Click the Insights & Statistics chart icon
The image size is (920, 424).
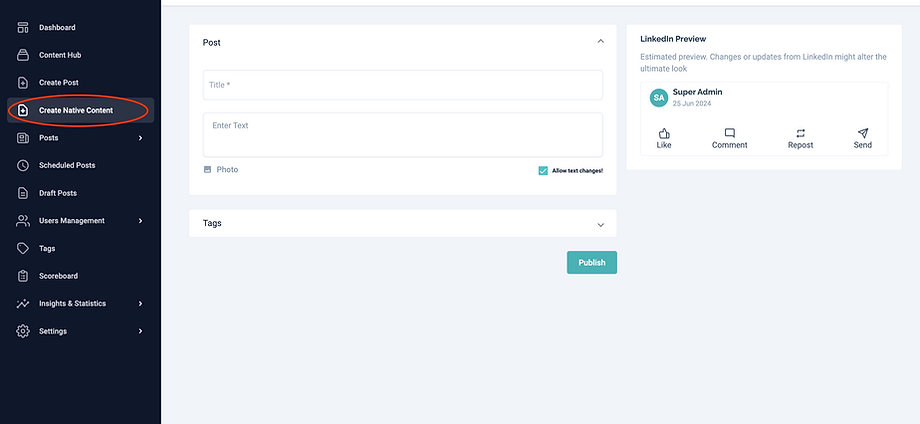click(x=23, y=304)
